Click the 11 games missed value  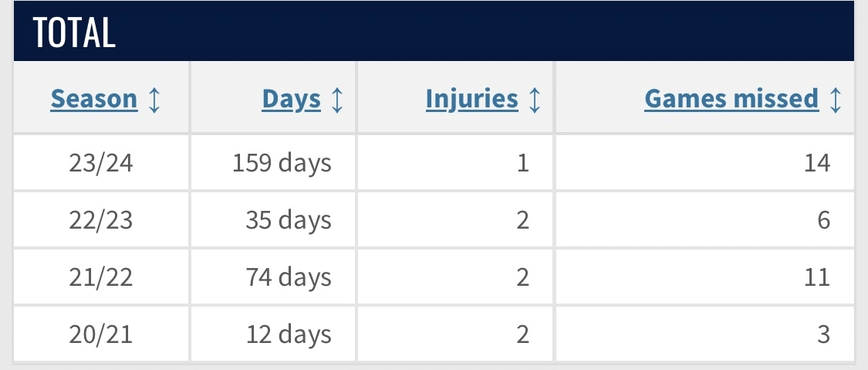(816, 277)
